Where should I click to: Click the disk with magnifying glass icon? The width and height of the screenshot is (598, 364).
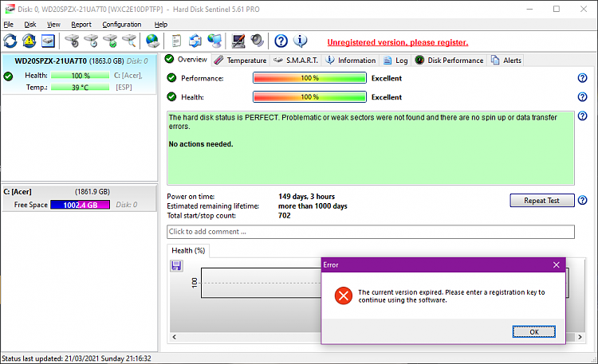pyautogui.click(x=129, y=41)
